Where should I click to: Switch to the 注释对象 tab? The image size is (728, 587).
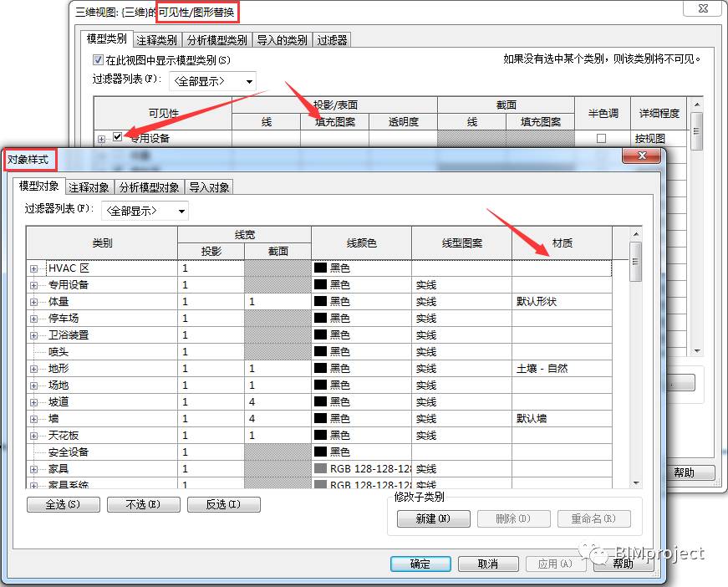(x=89, y=187)
